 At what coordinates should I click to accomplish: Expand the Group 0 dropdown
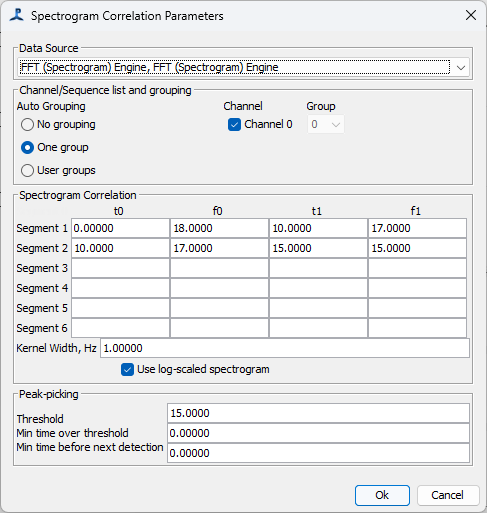point(326,125)
